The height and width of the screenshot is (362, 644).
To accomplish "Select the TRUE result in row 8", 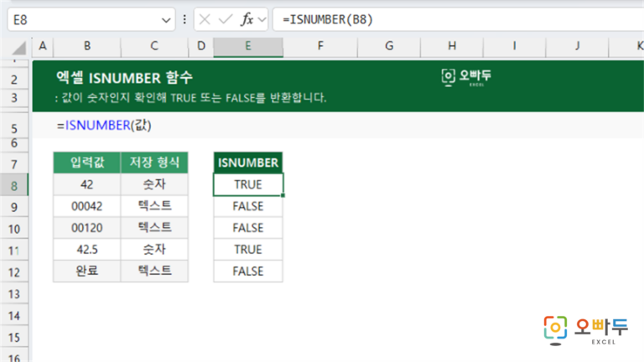I will [248, 184].
